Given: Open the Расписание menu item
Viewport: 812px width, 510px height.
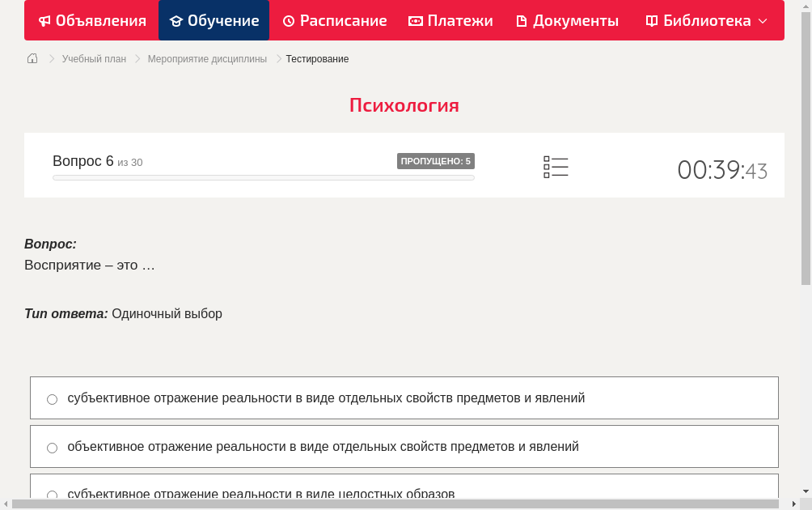Looking at the screenshot, I should (334, 20).
